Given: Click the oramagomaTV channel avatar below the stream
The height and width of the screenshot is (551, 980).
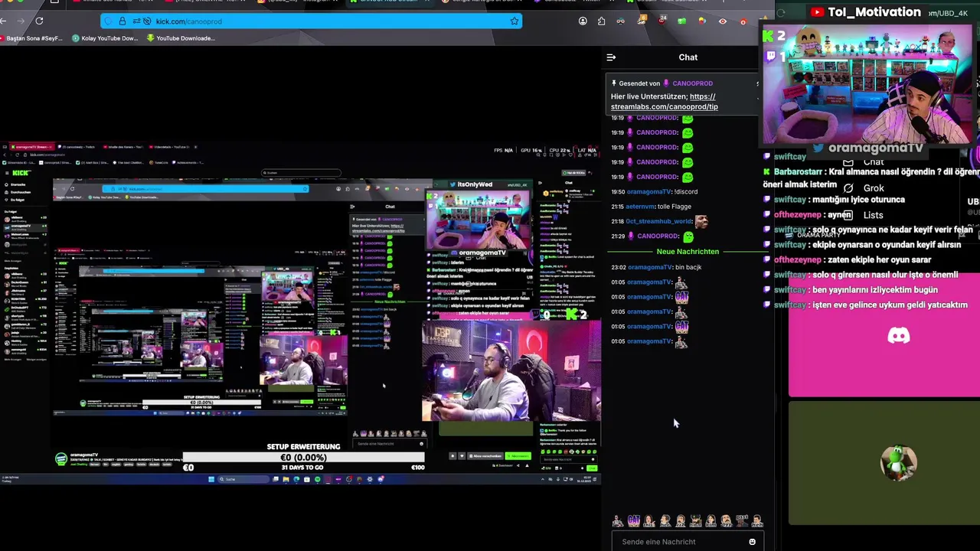Looking at the screenshot, I should 60,458.
